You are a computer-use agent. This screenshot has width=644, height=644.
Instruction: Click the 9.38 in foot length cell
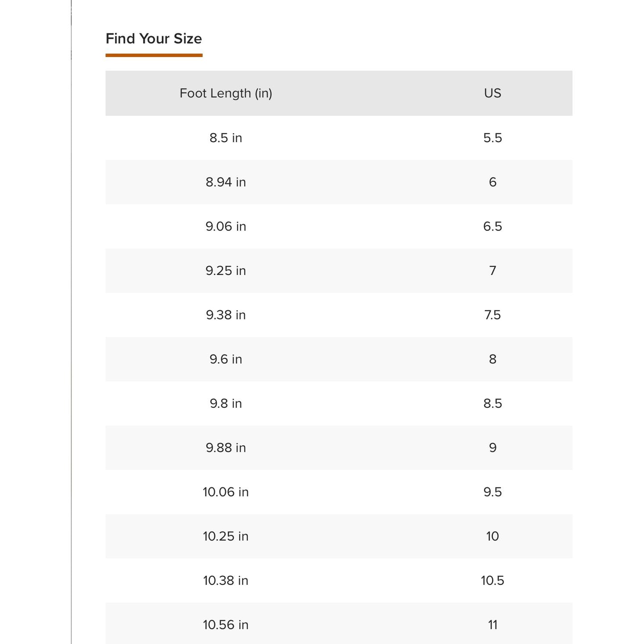click(x=226, y=315)
